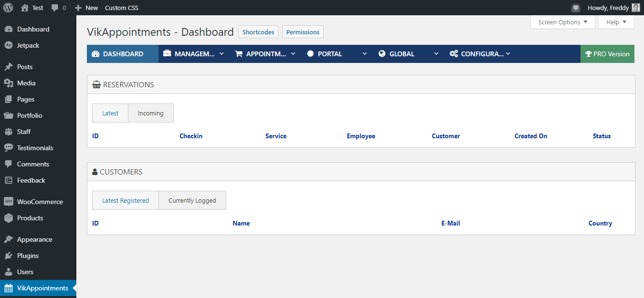Sort reservations by Service column
This screenshot has width=644, height=298.
pyautogui.click(x=276, y=136)
